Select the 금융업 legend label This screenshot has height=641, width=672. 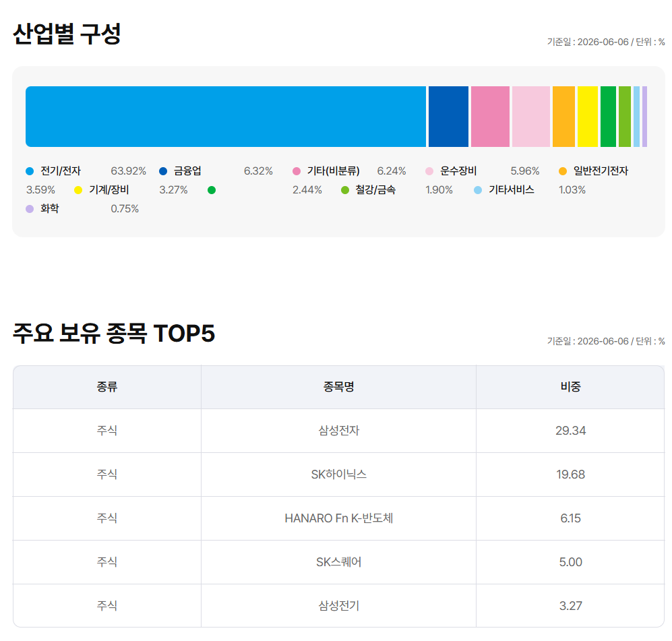[x=187, y=171]
